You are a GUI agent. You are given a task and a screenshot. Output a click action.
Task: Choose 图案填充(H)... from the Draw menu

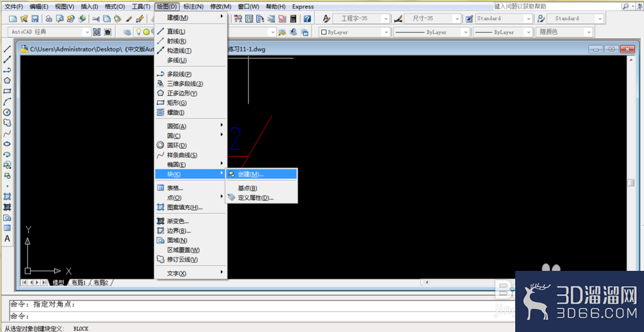pos(191,207)
